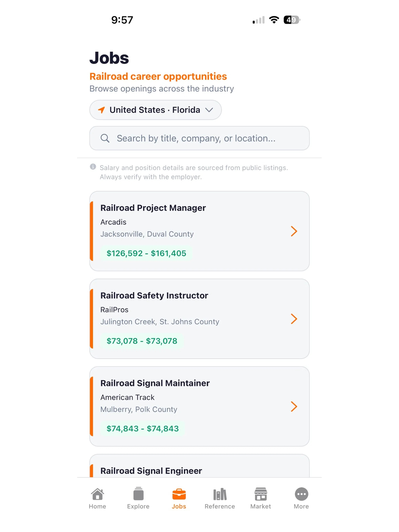399x532 pixels.
Task: Tap the Railroad Safety Instructor title
Action: (154, 296)
